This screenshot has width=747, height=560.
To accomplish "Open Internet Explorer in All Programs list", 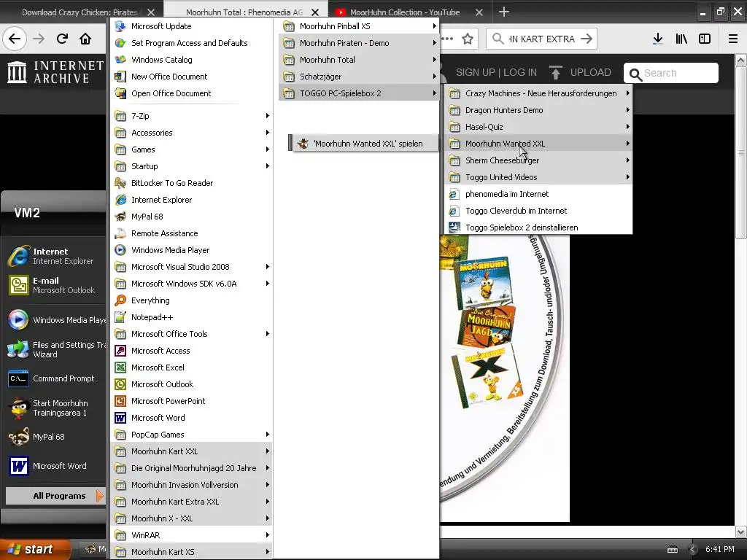I will pos(190,200).
